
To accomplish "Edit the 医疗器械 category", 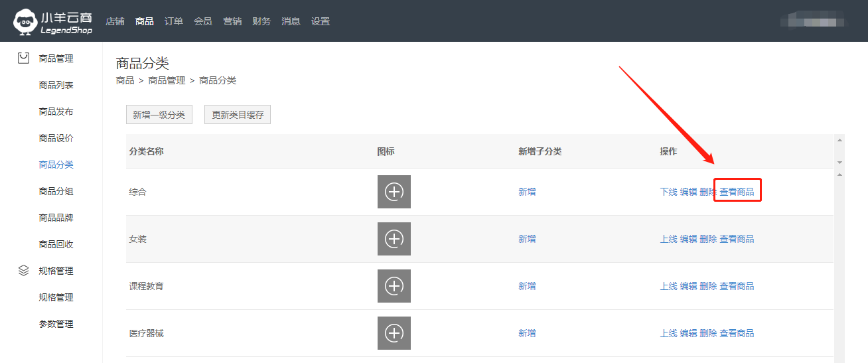I will pyautogui.click(x=688, y=333).
